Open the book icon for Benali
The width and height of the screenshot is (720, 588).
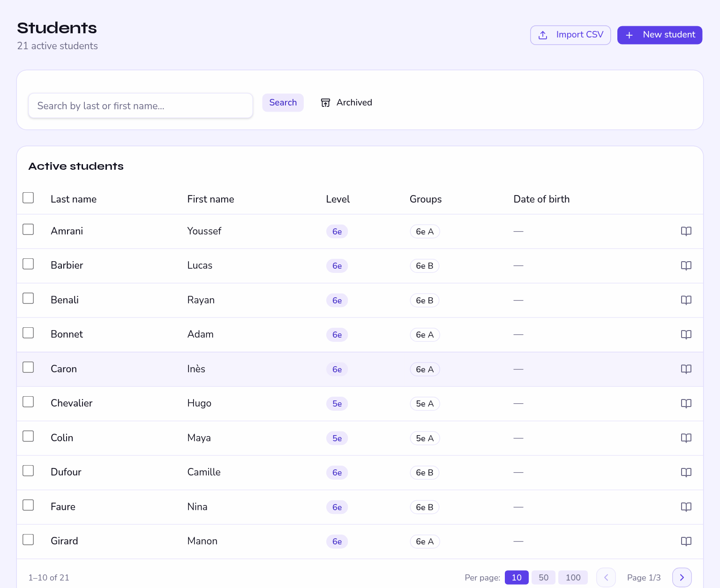point(686,300)
